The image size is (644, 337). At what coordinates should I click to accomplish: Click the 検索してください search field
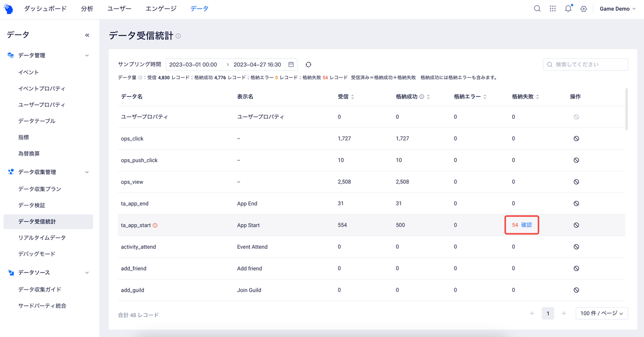tap(586, 64)
